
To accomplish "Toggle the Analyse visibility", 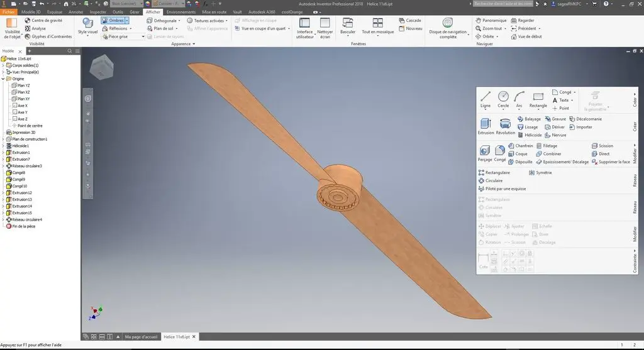I will (35, 28).
